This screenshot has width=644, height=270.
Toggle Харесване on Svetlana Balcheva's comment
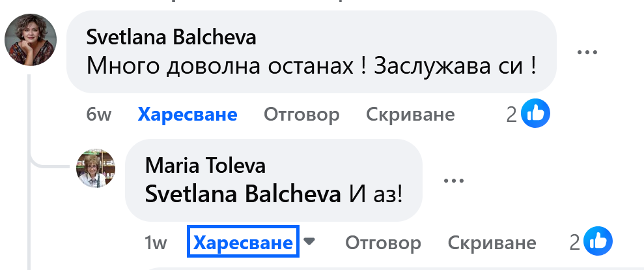coord(188,115)
